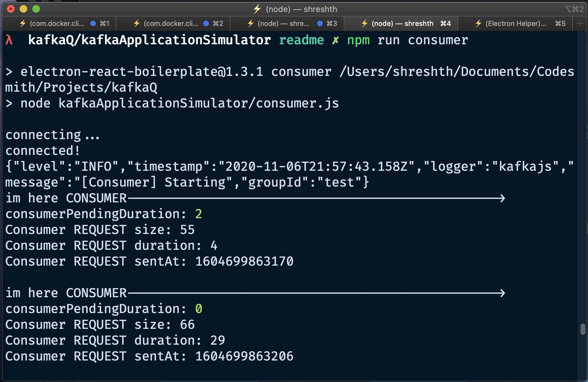Viewport: 588px width, 382px height.
Task: Click the lightning bolt icon on ⌘3 tab
Action: pos(251,23)
